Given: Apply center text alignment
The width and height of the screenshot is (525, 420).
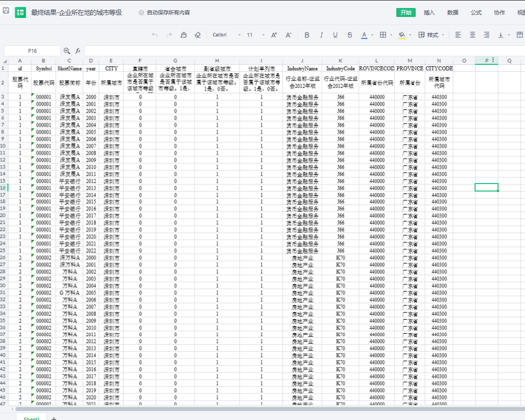Looking at the screenshot, I should (x=472, y=35).
